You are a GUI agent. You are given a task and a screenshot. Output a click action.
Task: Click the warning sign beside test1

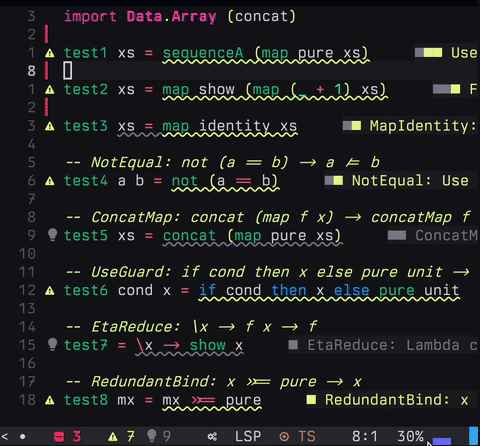coord(50,53)
